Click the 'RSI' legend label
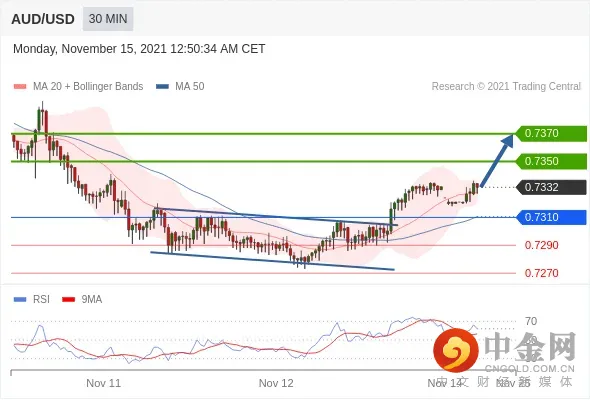The width and height of the screenshot is (590, 400). pos(41,300)
